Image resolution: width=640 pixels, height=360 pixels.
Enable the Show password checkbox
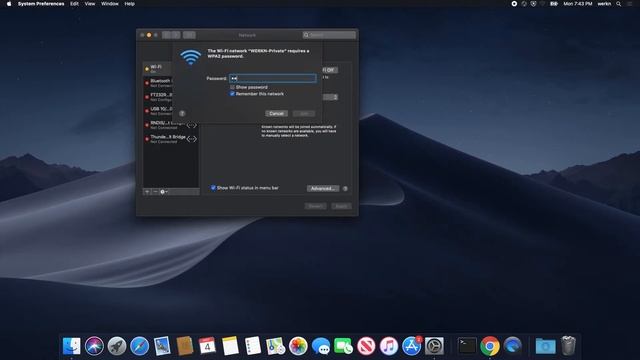tap(232, 87)
